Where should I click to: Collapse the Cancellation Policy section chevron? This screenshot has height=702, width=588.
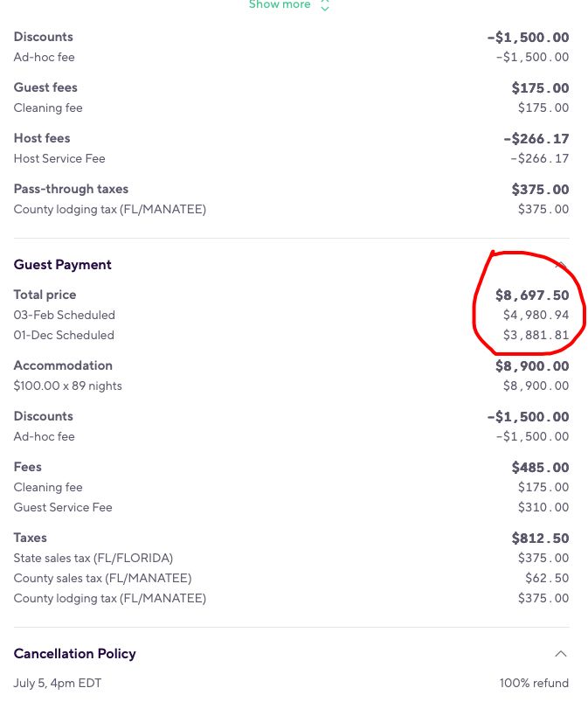tap(561, 654)
